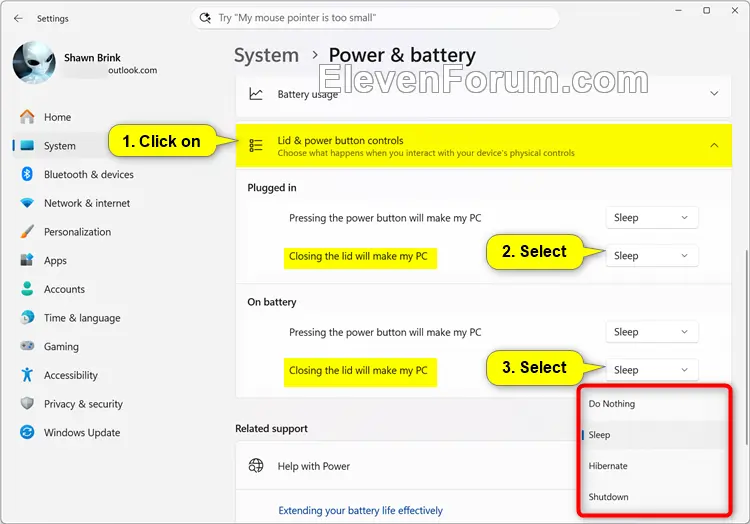Click the Windows Update sync icon
The image size is (750, 524).
tap(27, 432)
